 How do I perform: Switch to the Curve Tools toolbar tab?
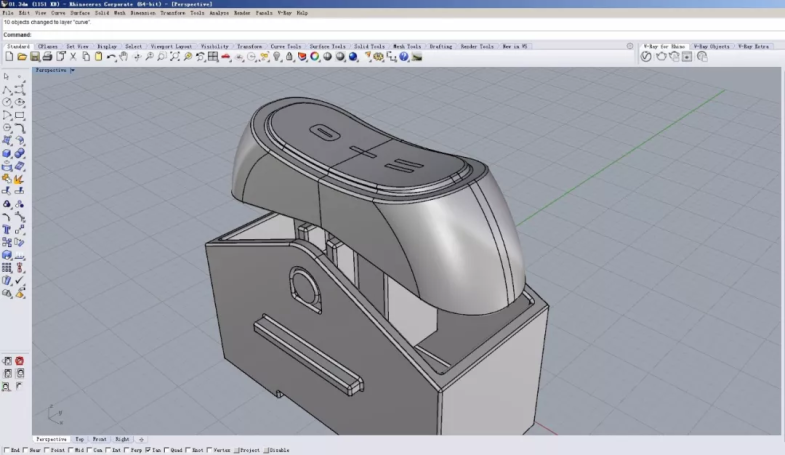click(285, 46)
